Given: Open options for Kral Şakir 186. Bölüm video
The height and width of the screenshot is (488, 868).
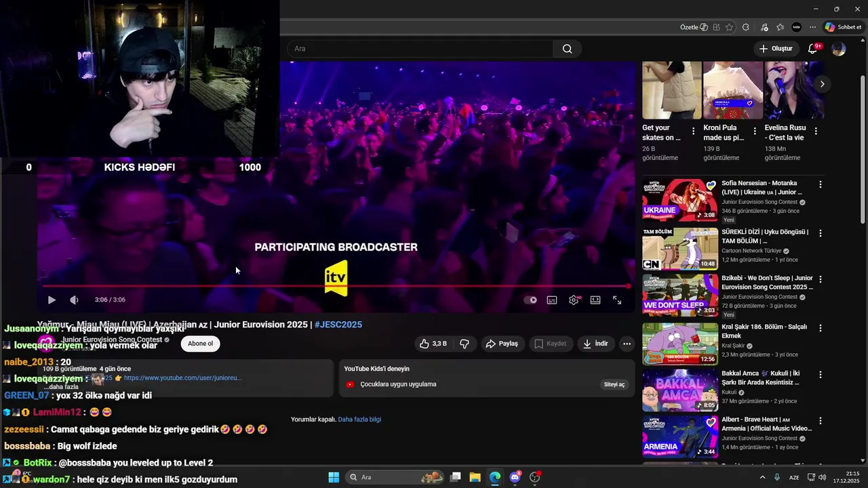Looking at the screenshot, I should coord(820,328).
